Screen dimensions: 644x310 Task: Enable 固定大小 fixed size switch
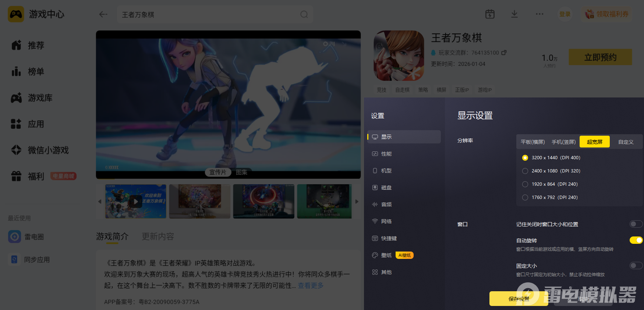636,266
